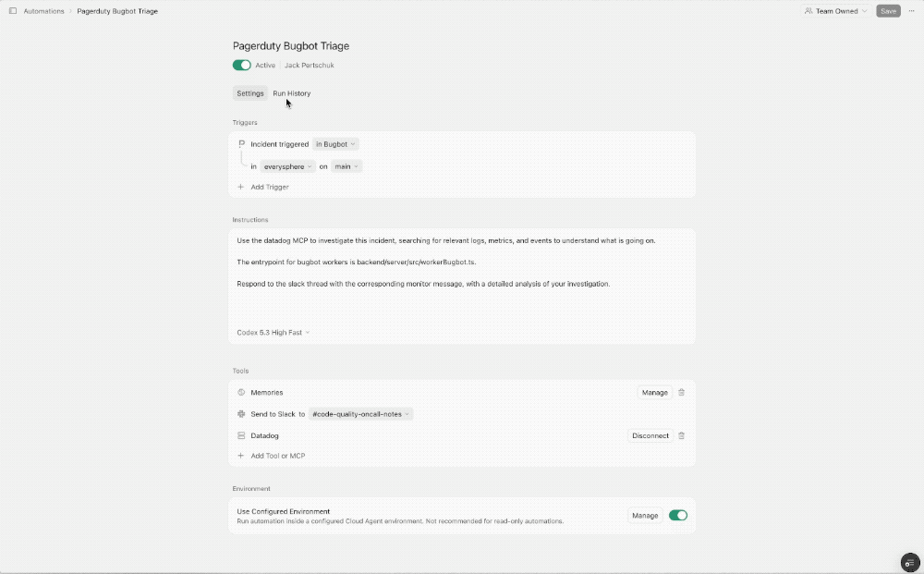Click the Slack icon beside Send to Slack

241,414
